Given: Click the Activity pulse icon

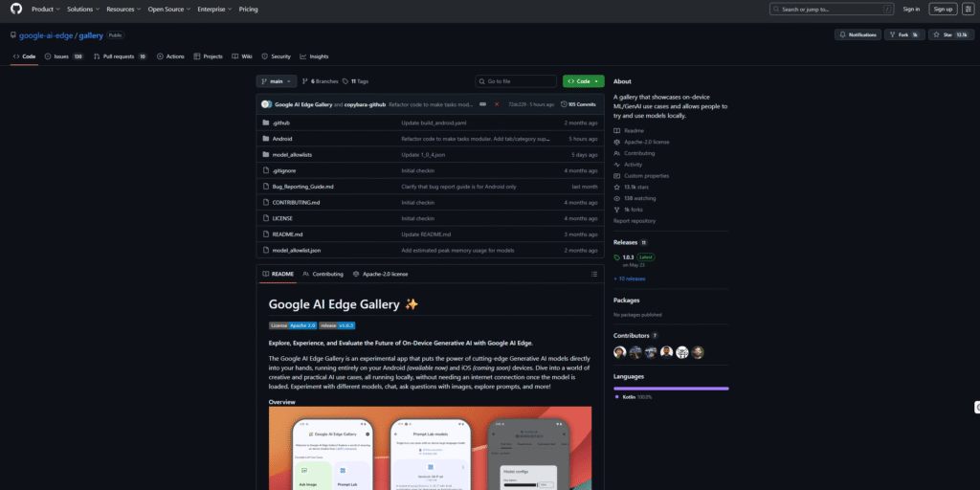Looking at the screenshot, I should pyautogui.click(x=617, y=165).
